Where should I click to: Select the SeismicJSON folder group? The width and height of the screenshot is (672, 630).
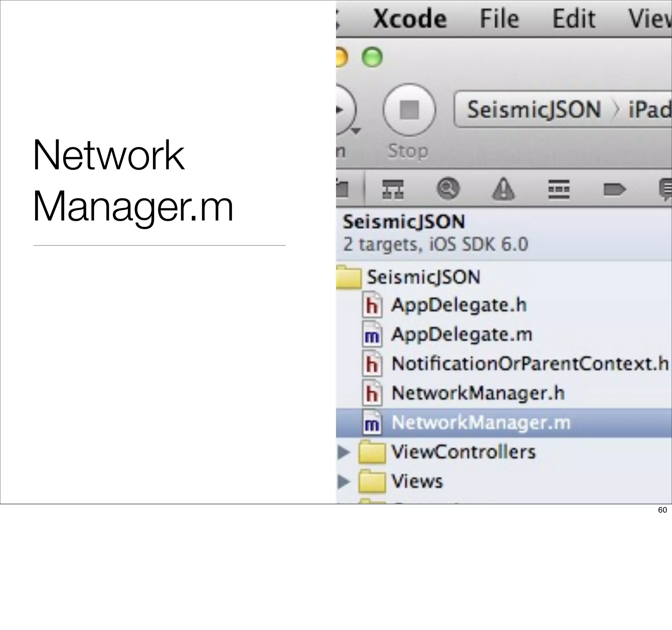tap(423, 277)
